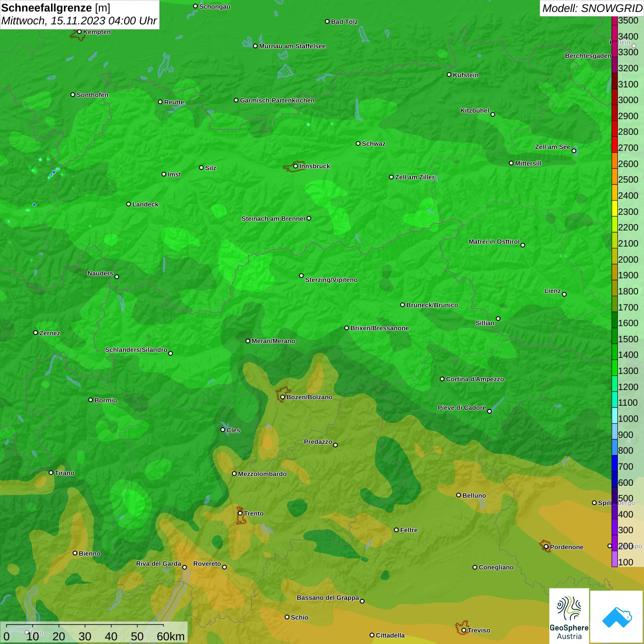Click the Conegliano label
The height and width of the screenshot is (644, 644).
click(x=496, y=567)
